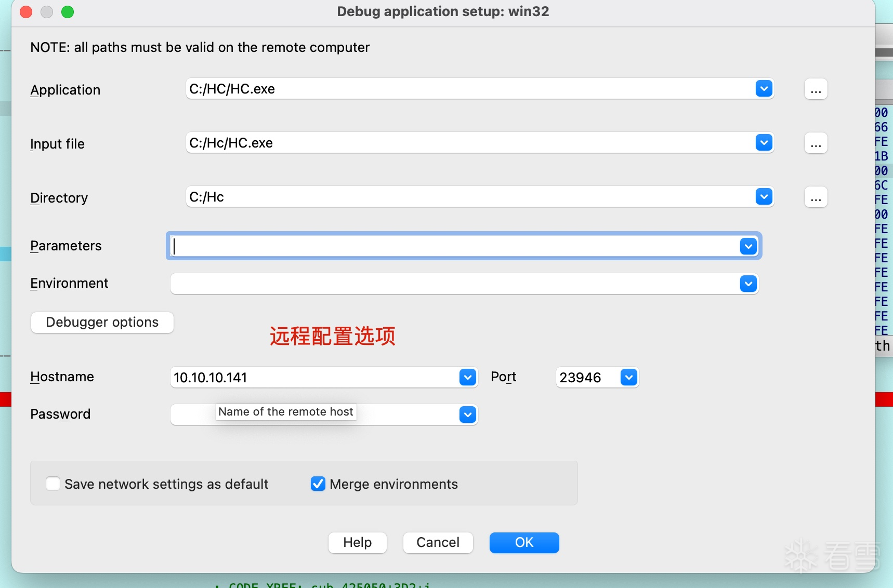Click the green zoom window button
893x588 pixels.
coord(68,12)
